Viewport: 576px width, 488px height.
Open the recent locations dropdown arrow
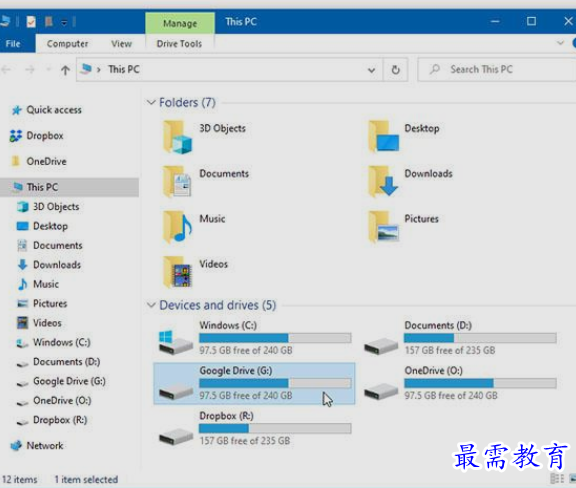pyautogui.click(x=48, y=69)
